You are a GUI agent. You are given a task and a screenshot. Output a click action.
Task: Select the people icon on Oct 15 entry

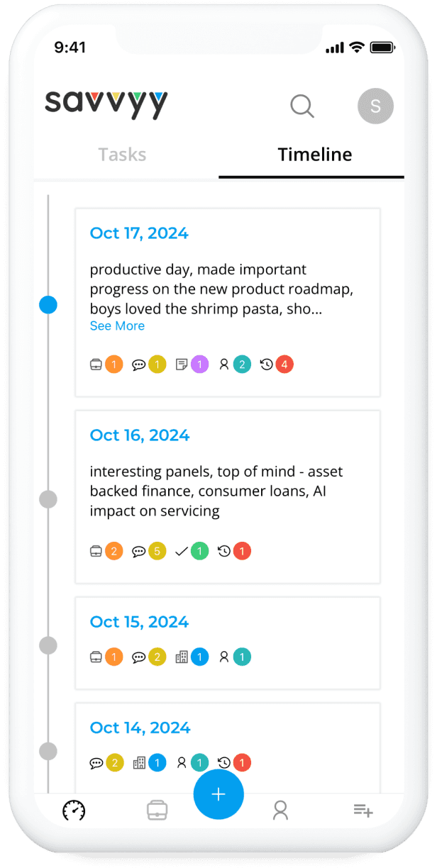224,657
